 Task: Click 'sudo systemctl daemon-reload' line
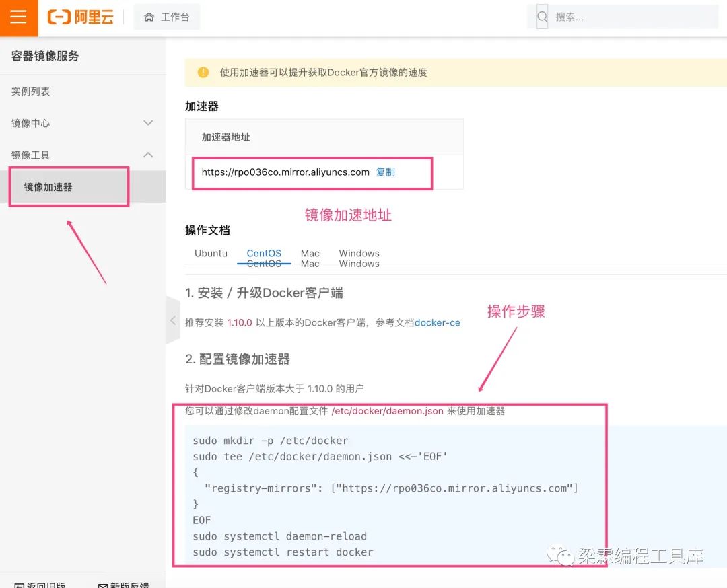click(x=279, y=536)
